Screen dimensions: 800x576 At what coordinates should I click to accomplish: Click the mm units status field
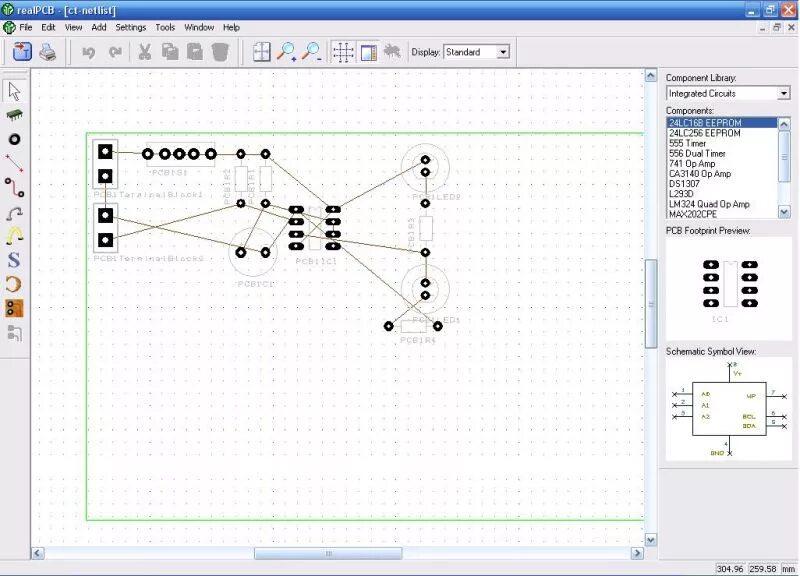[788, 568]
